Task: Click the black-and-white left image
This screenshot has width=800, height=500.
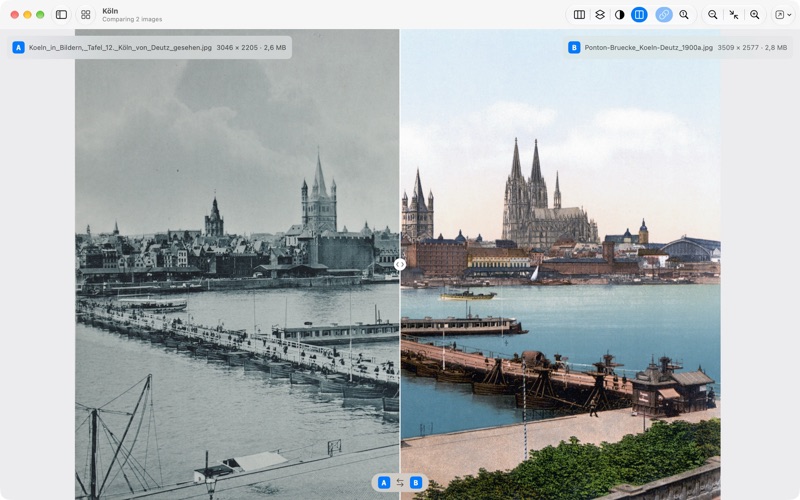Action: tap(237, 264)
